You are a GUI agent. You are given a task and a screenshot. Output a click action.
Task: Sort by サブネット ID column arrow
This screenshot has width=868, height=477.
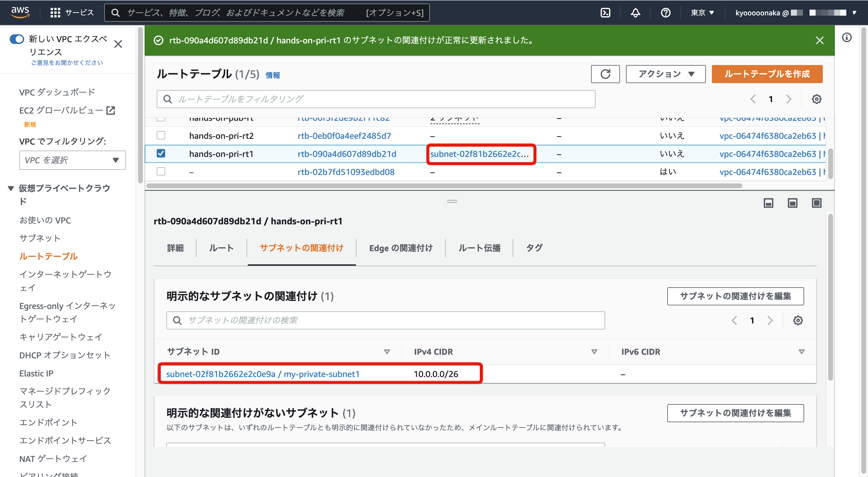tap(387, 352)
